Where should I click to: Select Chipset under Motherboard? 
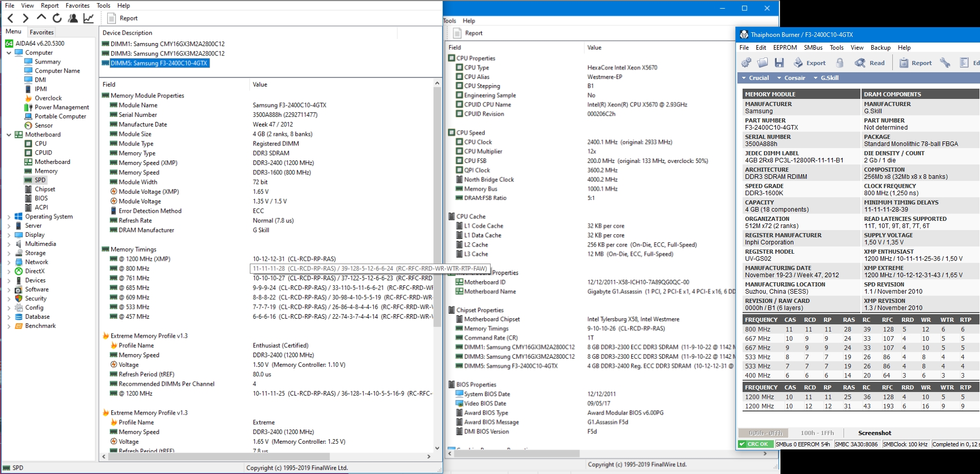(45, 189)
